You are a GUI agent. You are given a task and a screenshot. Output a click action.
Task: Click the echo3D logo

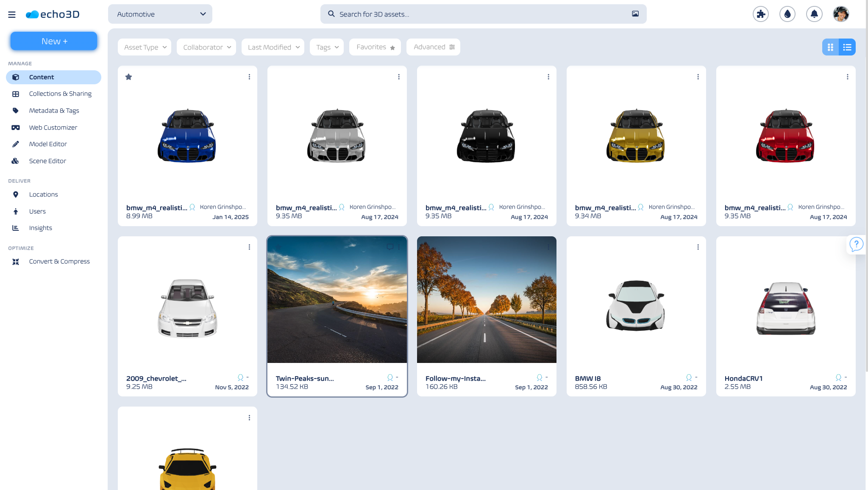click(53, 14)
